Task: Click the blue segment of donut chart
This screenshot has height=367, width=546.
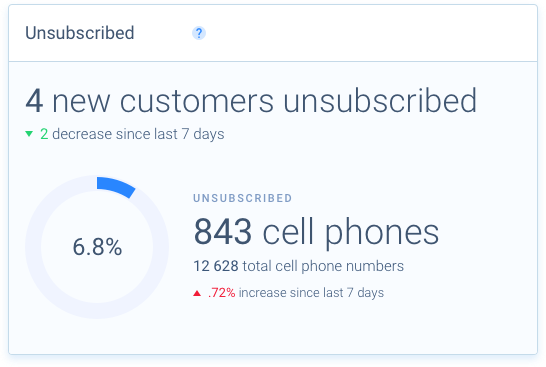Action: 116,187
